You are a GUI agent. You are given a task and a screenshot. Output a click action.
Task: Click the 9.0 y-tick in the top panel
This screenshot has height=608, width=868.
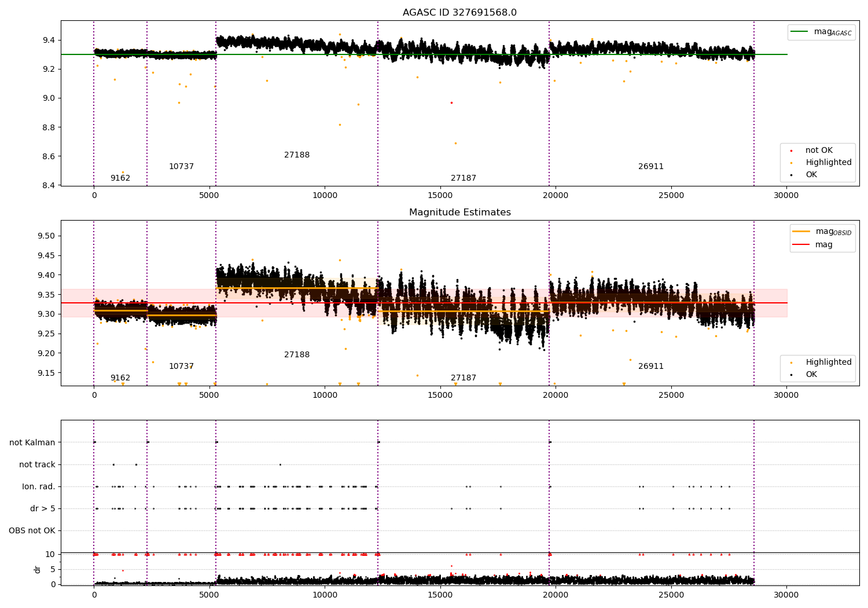point(49,98)
